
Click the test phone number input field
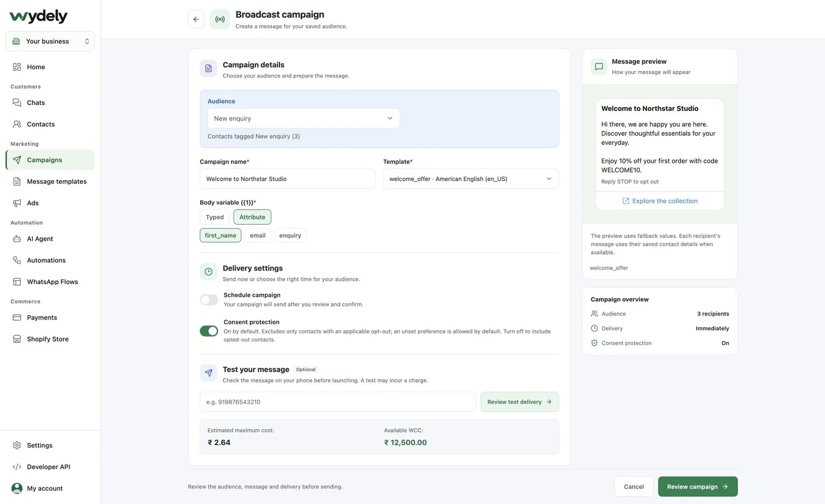tap(338, 402)
